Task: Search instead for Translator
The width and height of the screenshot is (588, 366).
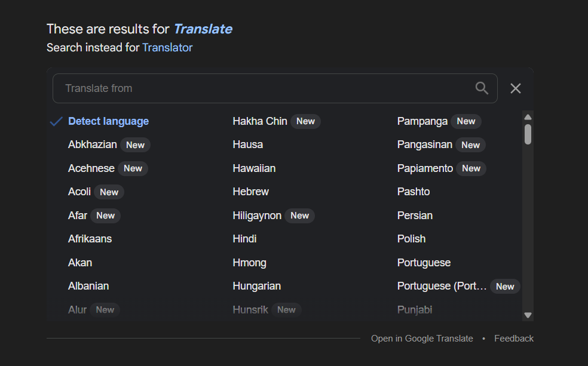Action: click(167, 47)
